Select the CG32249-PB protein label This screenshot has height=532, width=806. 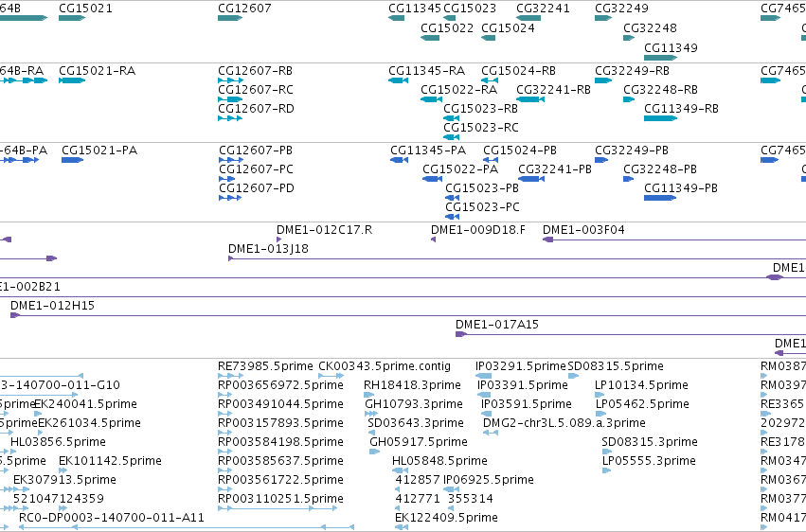click(x=632, y=150)
